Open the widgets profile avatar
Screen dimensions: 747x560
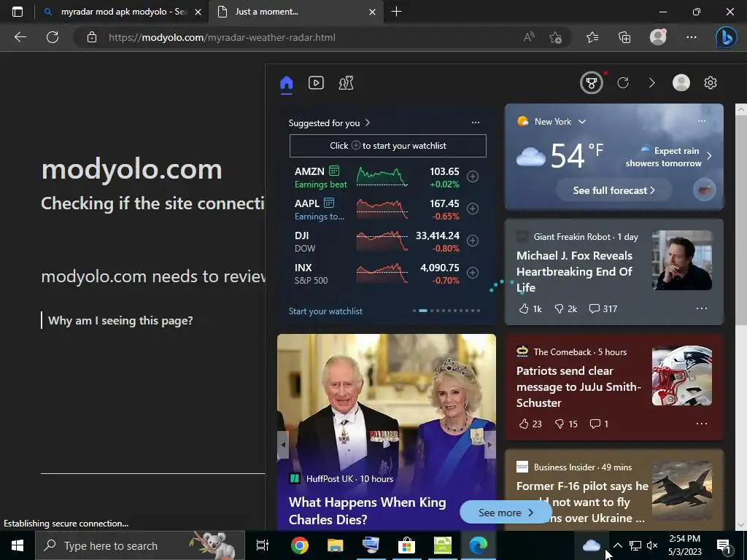(681, 83)
